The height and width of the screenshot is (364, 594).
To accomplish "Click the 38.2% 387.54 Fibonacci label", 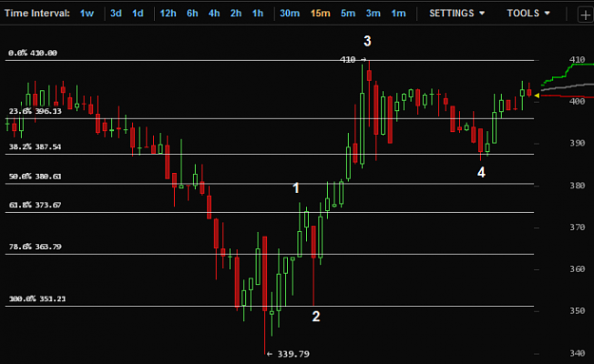I will pos(35,146).
